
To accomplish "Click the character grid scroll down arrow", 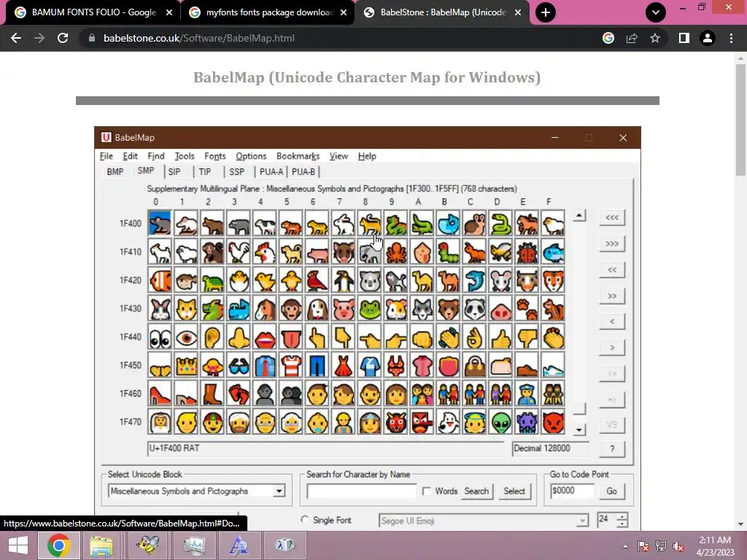I will tap(578, 430).
